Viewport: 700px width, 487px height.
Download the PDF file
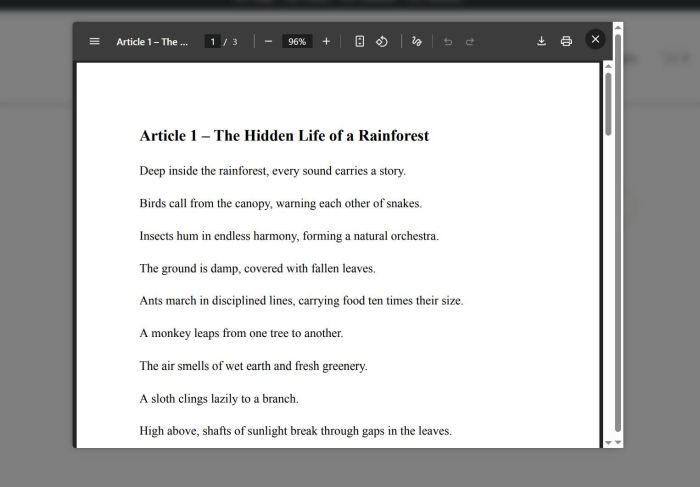tap(541, 41)
